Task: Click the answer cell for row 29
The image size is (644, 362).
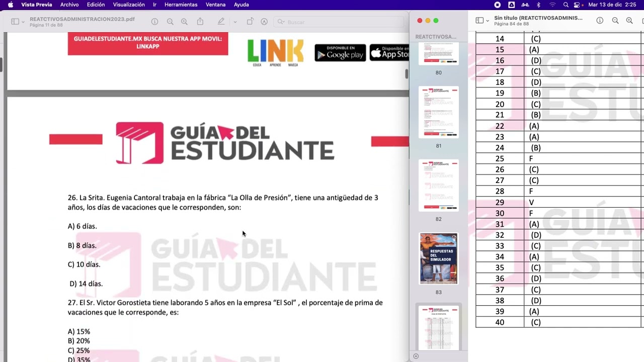Action: (x=584, y=202)
